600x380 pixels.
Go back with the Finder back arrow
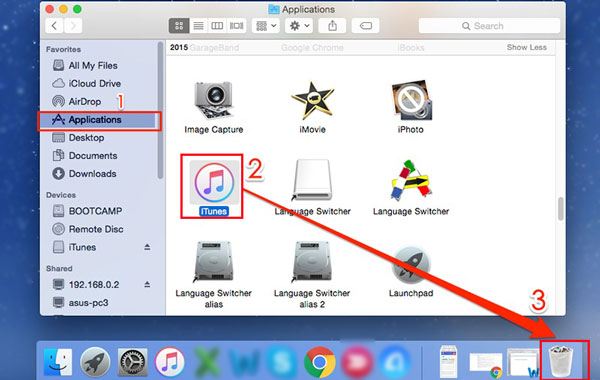(54, 26)
